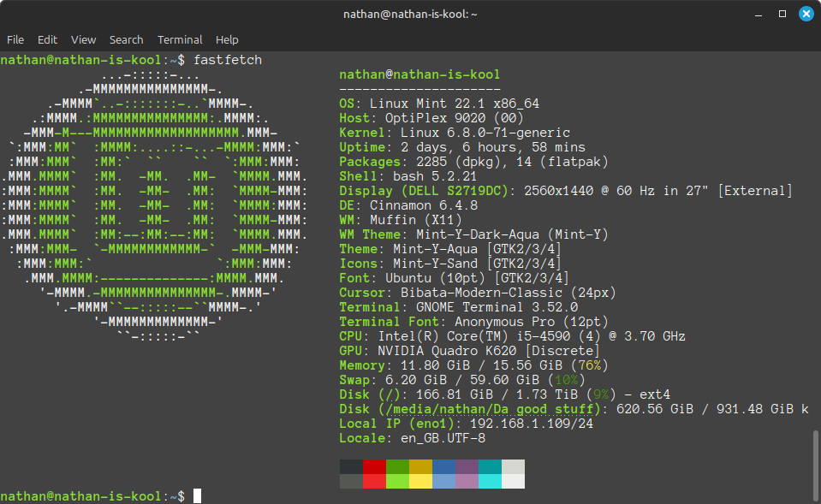Click the dark green color block in top row
Image resolution: width=821 pixels, height=504 pixels.
(397, 467)
